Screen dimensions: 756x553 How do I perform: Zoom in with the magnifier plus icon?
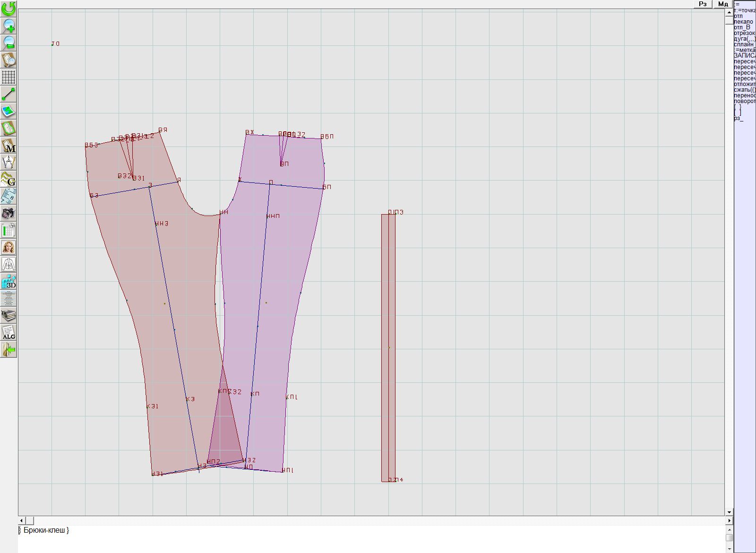tap(9, 26)
